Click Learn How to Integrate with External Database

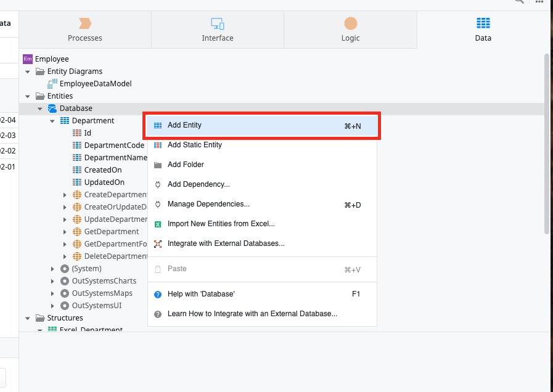[261, 314]
